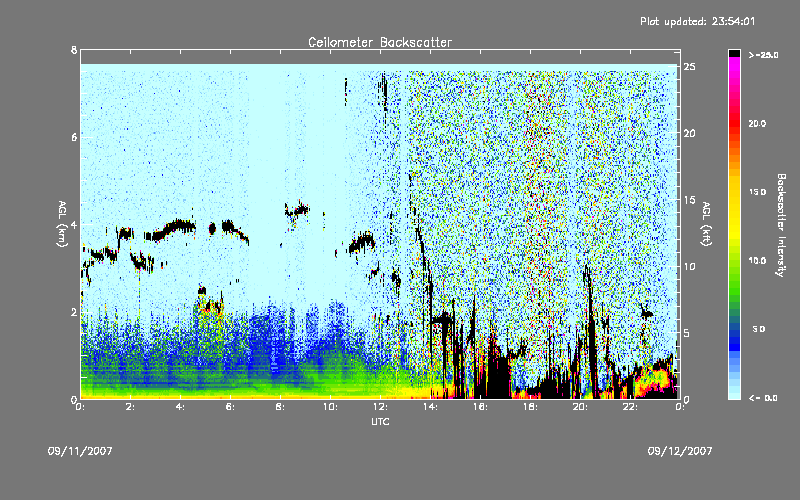The width and height of the screenshot is (800, 500).
Task: Click the start date '09/11/2007'
Action: (x=80, y=451)
